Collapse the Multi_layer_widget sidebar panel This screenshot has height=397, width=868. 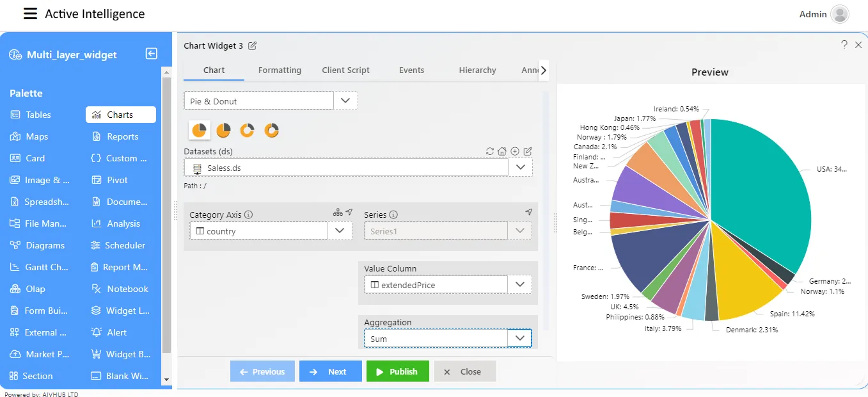(x=152, y=54)
